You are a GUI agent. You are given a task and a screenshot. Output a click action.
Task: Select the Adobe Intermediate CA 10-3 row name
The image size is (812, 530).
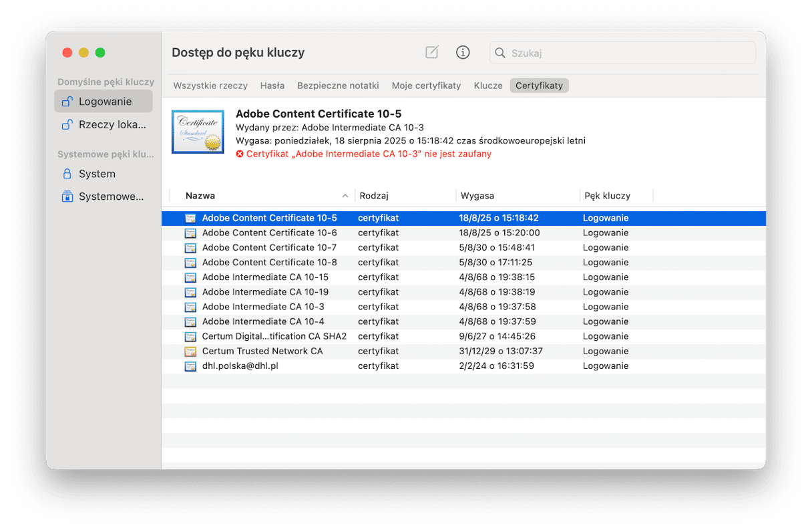[x=263, y=307]
